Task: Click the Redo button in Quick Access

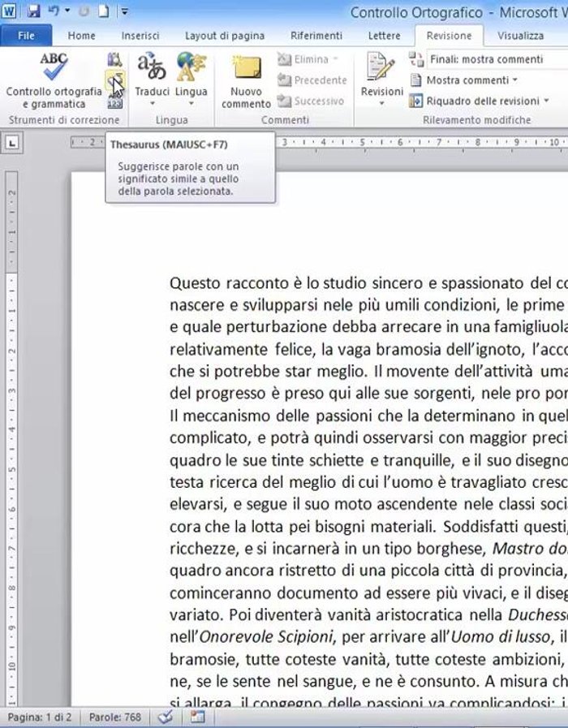Action: point(84,11)
